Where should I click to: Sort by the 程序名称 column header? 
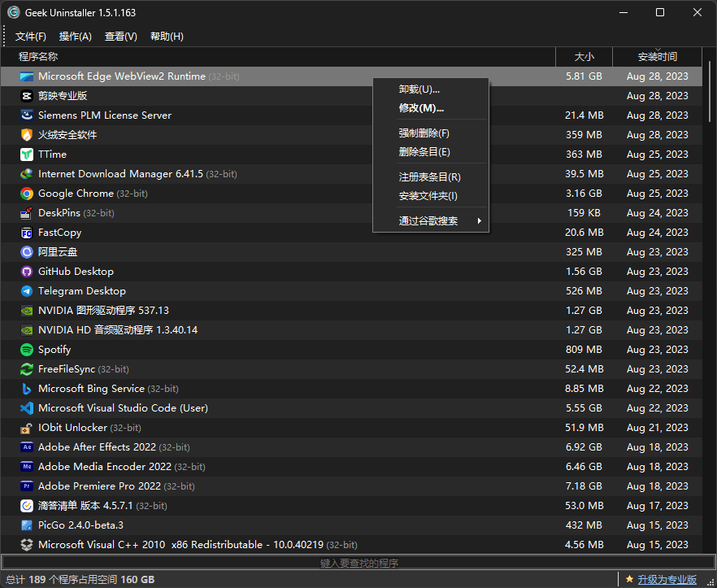[x=278, y=57]
